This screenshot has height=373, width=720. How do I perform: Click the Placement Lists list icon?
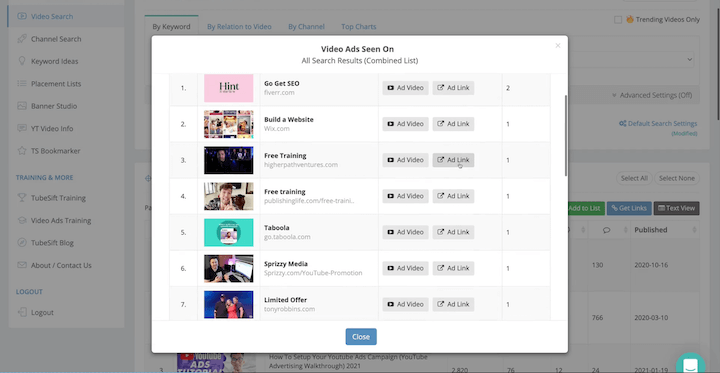(x=22, y=83)
